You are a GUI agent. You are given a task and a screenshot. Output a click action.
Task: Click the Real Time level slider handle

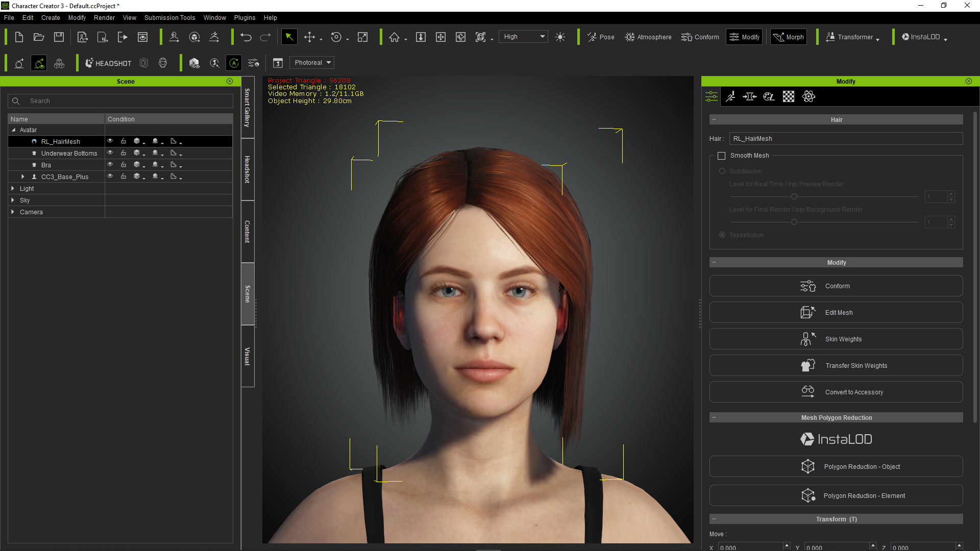coord(794,196)
